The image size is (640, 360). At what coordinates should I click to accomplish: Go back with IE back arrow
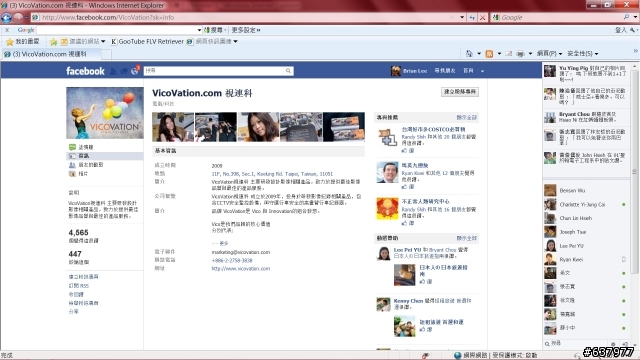7,18
